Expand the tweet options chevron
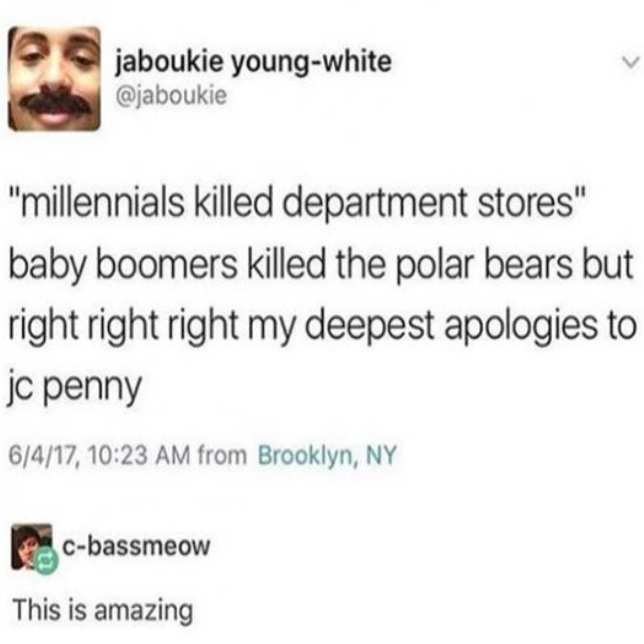644x644 pixels. (x=630, y=62)
